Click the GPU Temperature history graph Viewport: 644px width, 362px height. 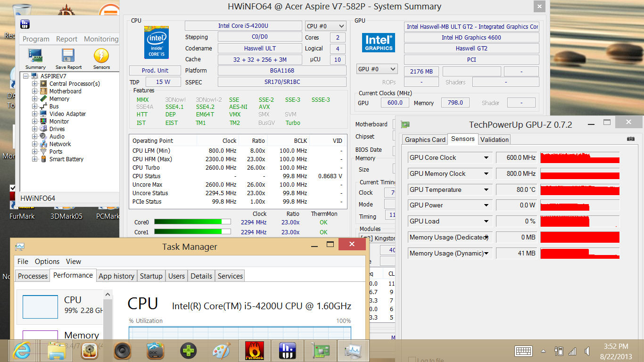580,190
